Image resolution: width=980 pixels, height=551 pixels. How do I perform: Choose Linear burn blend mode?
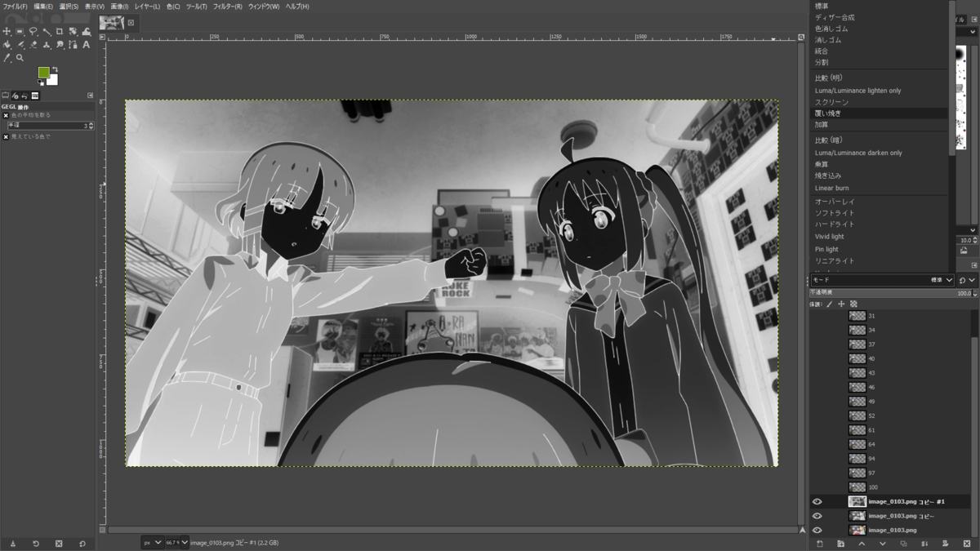click(x=880, y=188)
